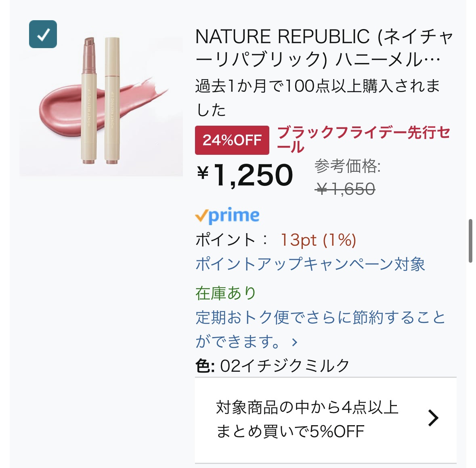Tap the red 24%OFF badge

coord(232,140)
